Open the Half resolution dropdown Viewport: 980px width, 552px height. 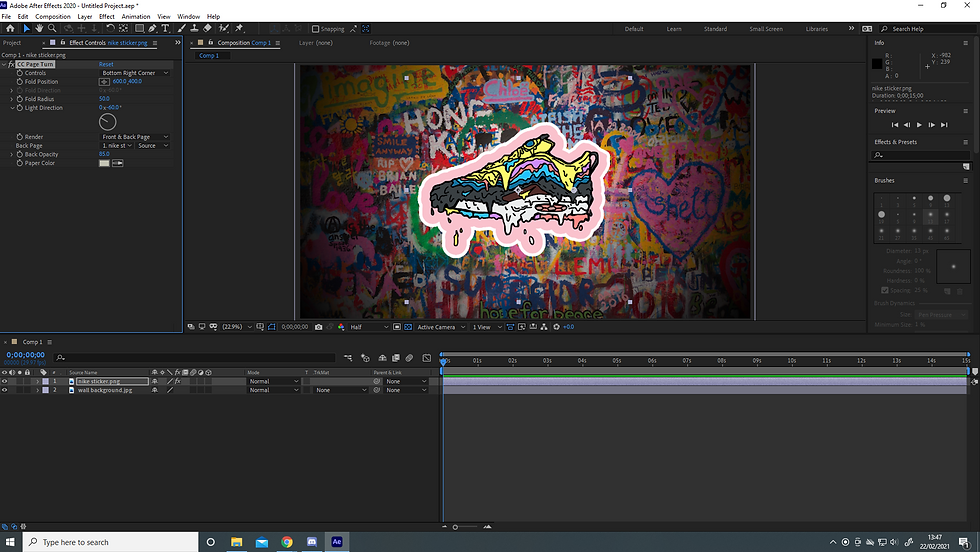tap(369, 327)
